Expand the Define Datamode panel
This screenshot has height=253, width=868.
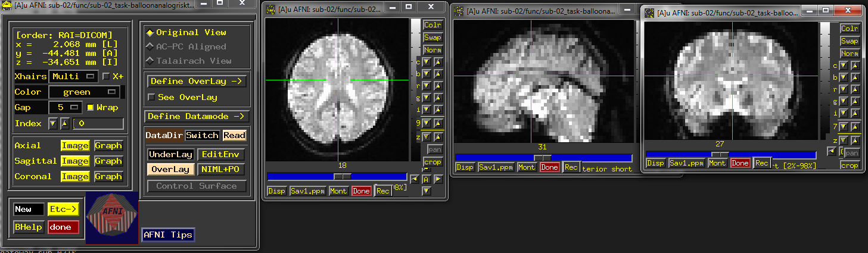[x=197, y=116]
